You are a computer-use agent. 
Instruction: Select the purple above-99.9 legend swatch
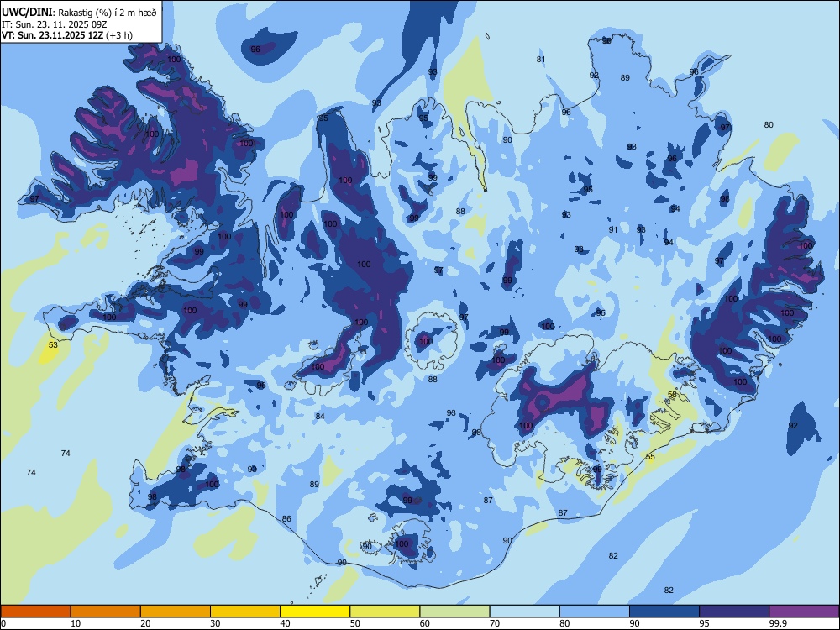point(804,612)
